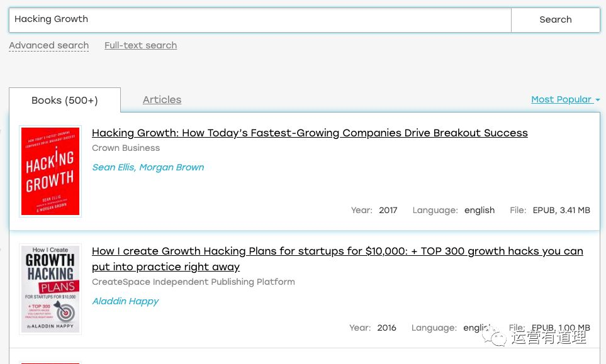The image size is (606, 364).
Task: Expand the Most Popular sort dropdown
Action: click(566, 99)
